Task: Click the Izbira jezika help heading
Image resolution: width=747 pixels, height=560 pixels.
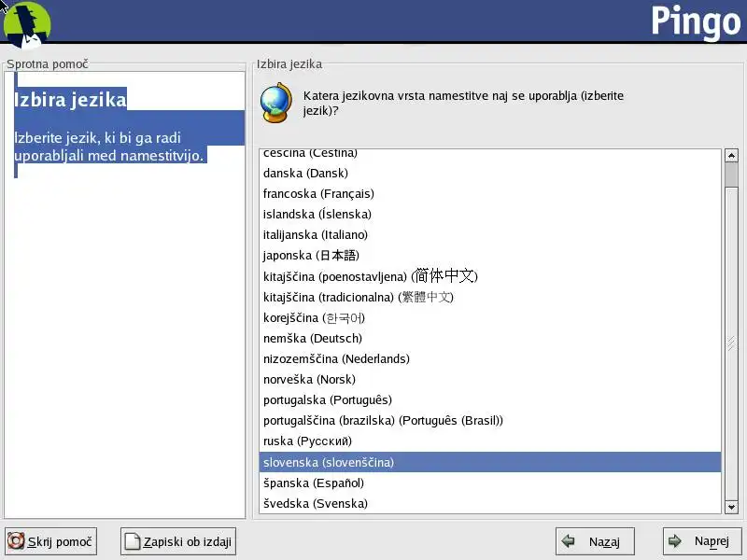Action: pos(71,99)
